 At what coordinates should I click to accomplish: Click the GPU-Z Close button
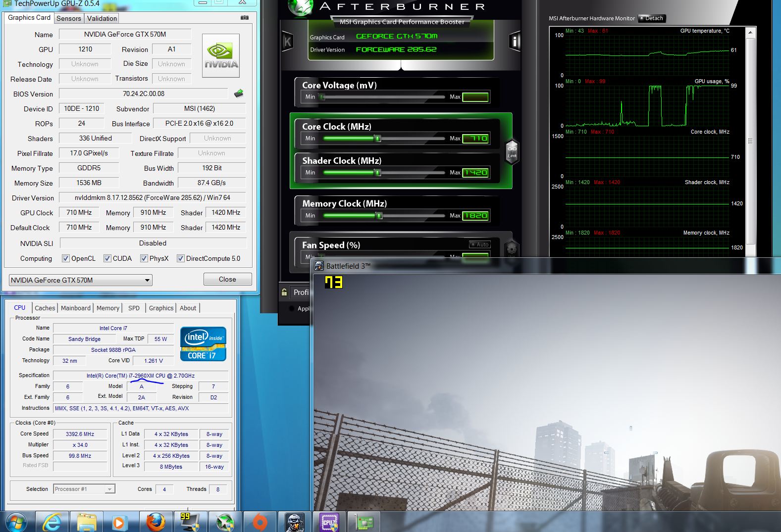[227, 279]
